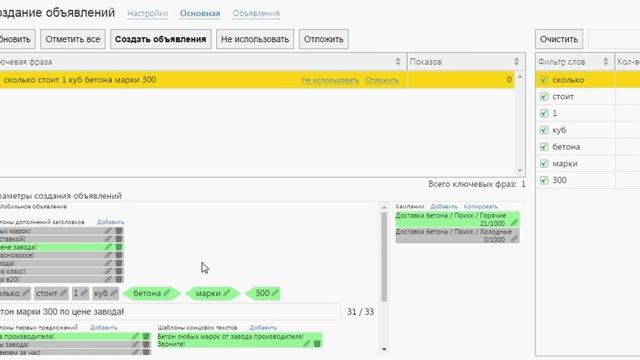Screen dimensions: 640x360
Task: Uncheck the 'куб' word filter
Action: 544,130
